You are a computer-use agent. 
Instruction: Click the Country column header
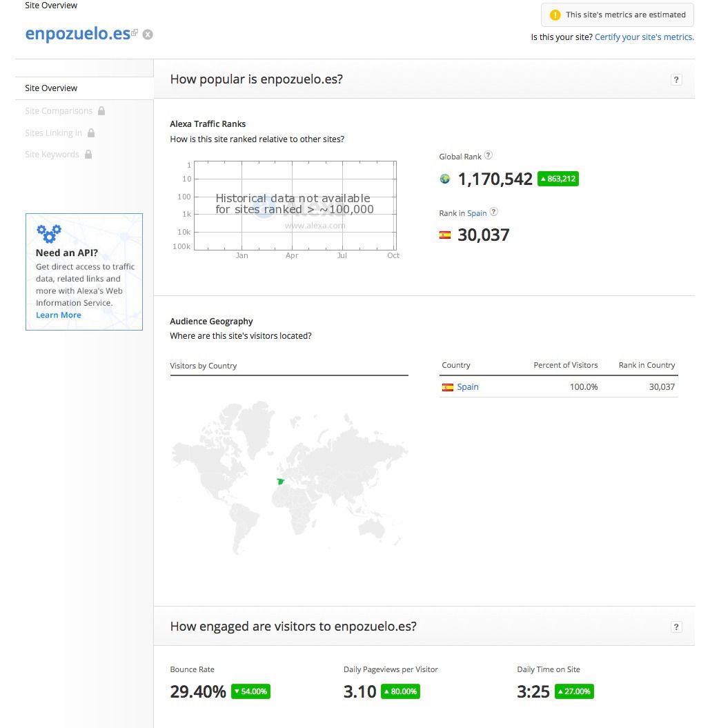click(456, 365)
